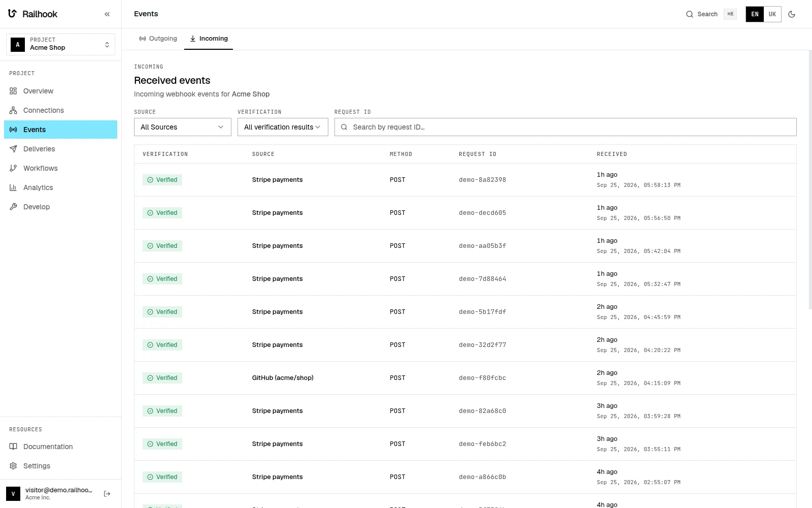Viewport: 812px width, 508px height.
Task: Open the All verification results dropdown
Action: point(283,127)
